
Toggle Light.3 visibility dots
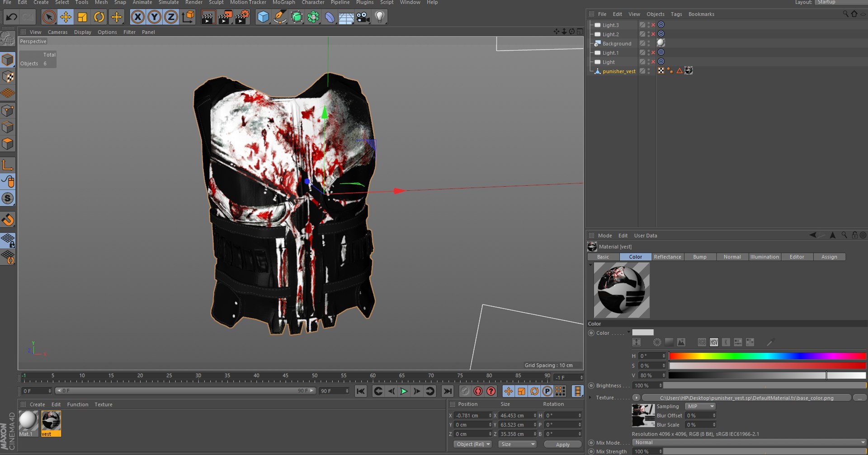[x=649, y=25]
